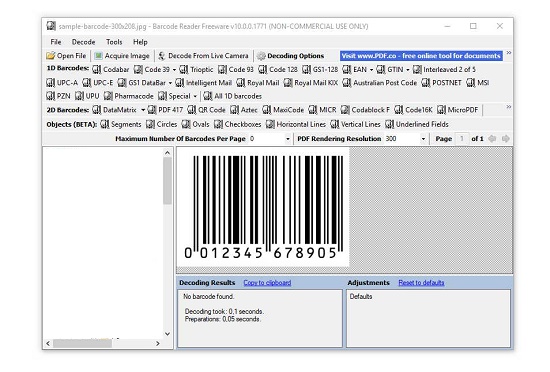The height and width of the screenshot is (372, 550).
Task: Select the Vertical Lines object icon
Action: click(x=335, y=124)
